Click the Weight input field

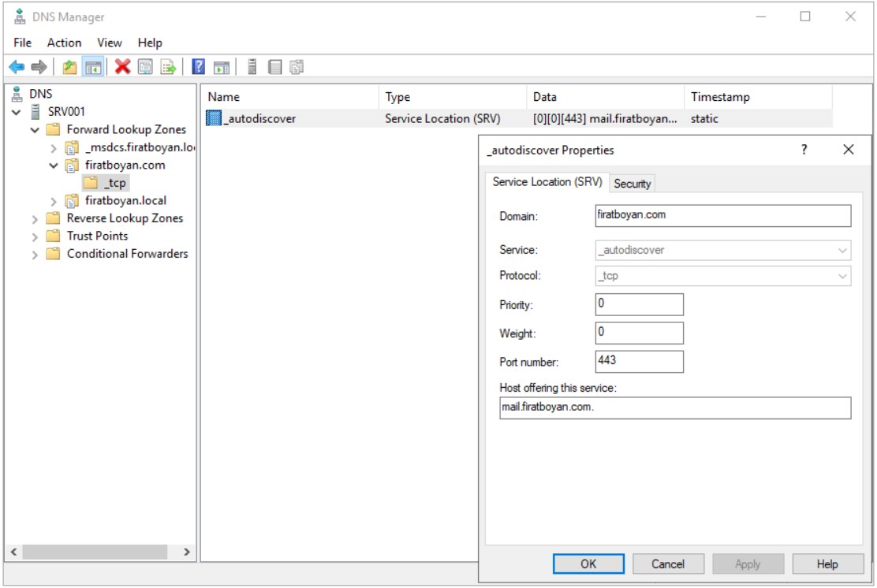(639, 333)
